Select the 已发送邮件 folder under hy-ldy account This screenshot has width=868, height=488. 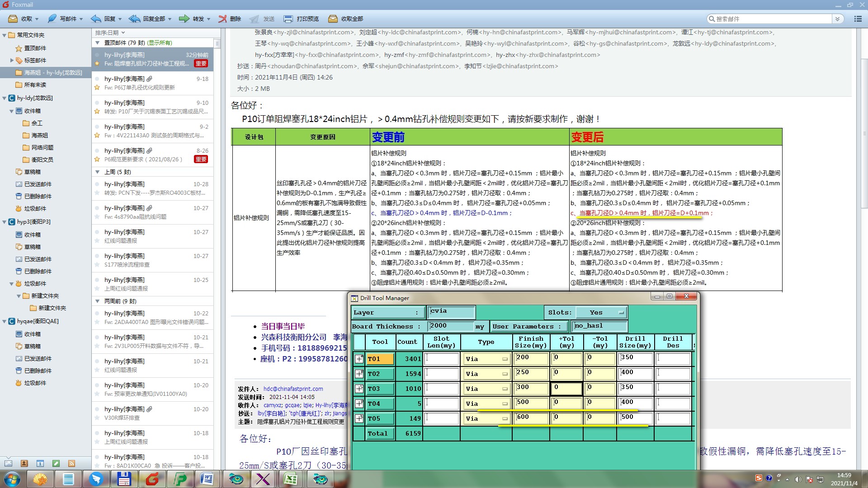(x=38, y=184)
